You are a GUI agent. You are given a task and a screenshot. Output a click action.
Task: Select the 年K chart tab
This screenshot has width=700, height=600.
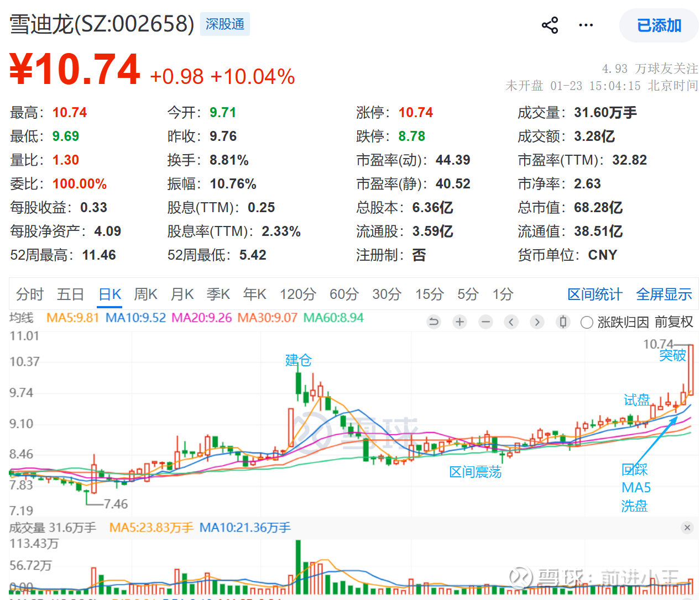tap(255, 294)
